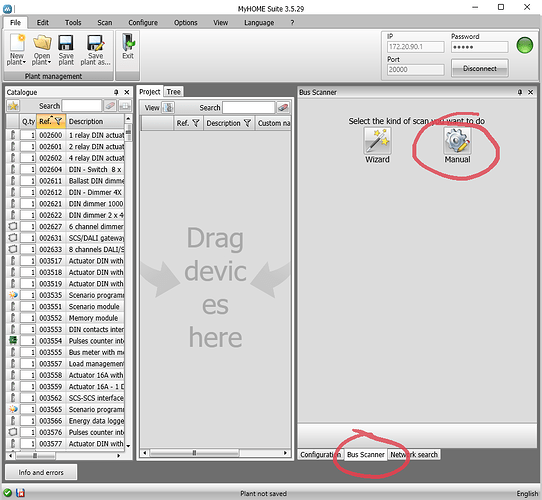Screen dimensions: 542x500
Task: Click the Project View icon button
Action: (168, 108)
